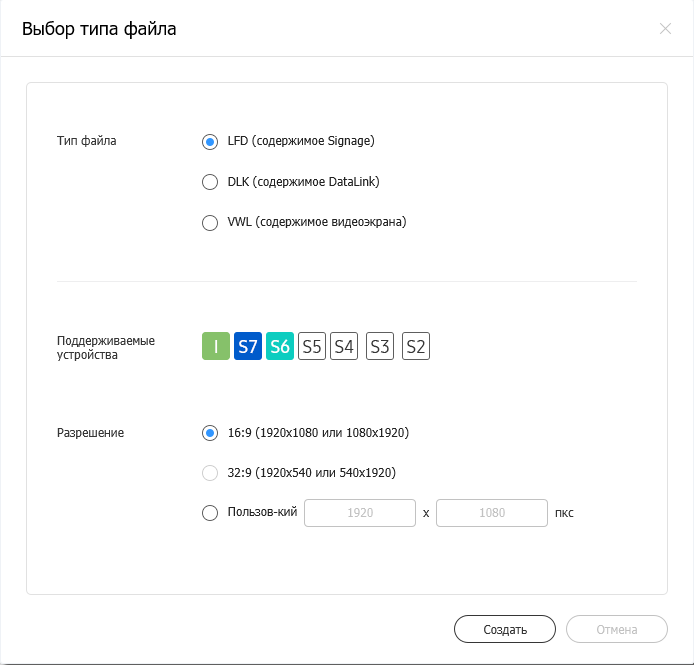Select the green I device icon
Screen dimensions: 694x665
pos(216,347)
